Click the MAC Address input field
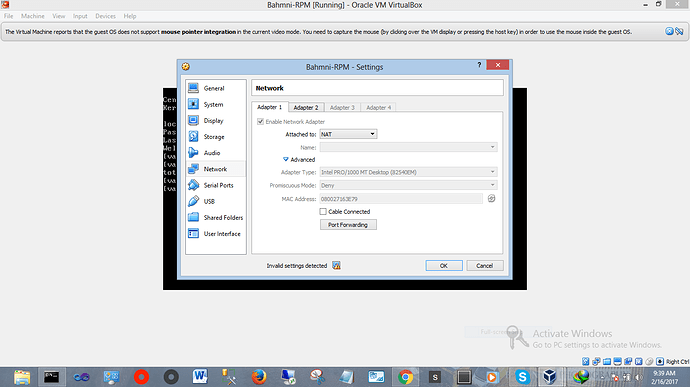Viewport: 690px width, 387px height. (x=401, y=199)
